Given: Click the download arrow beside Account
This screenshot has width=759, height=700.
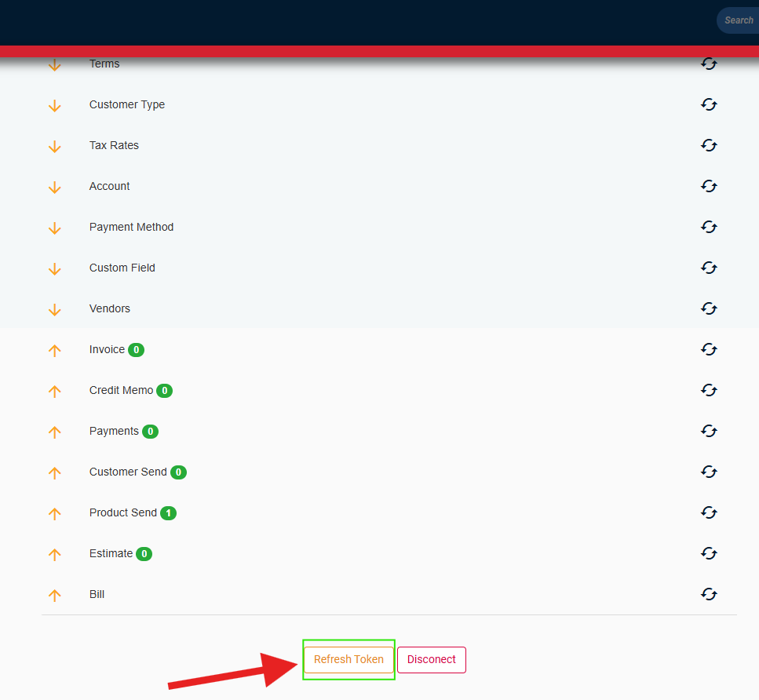Looking at the screenshot, I should pyautogui.click(x=55, y=187).
